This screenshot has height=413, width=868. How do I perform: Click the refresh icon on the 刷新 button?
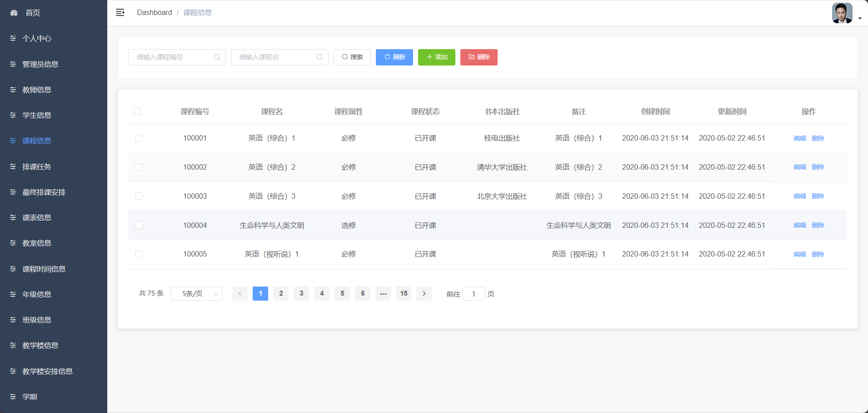tap(386, 57)
